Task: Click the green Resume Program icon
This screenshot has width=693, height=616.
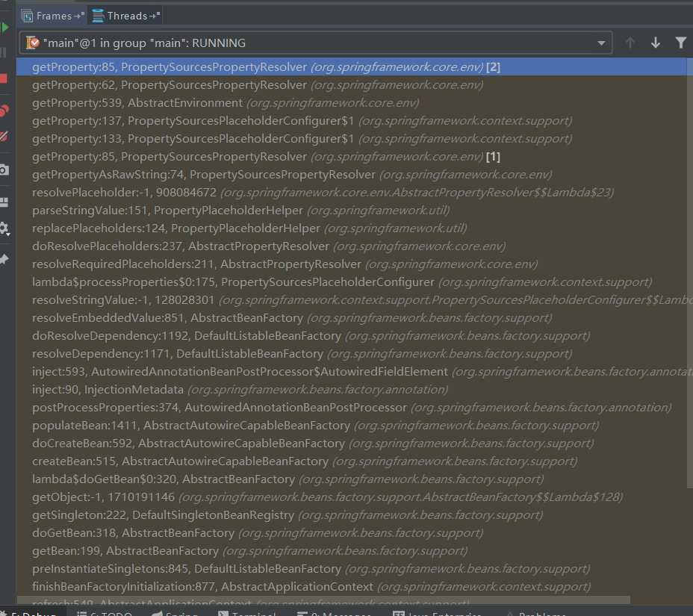Action: point(4,28)
